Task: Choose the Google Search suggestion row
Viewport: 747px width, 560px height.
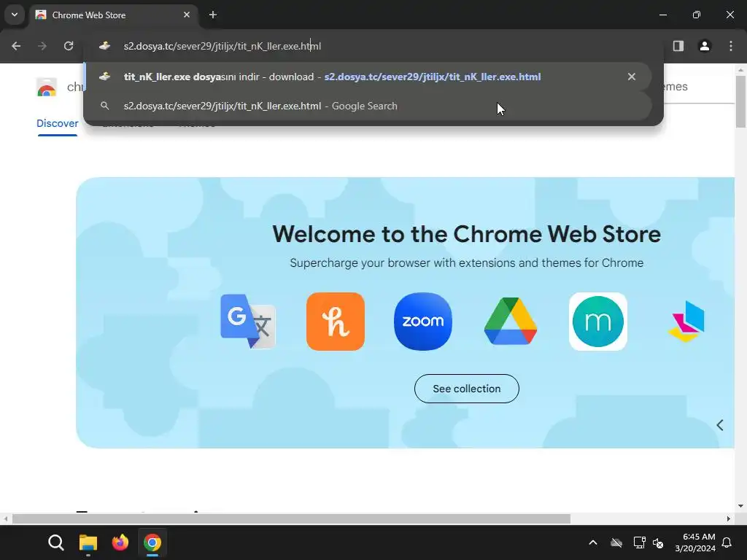Action: pyautogui.click(x=368, y=106)
